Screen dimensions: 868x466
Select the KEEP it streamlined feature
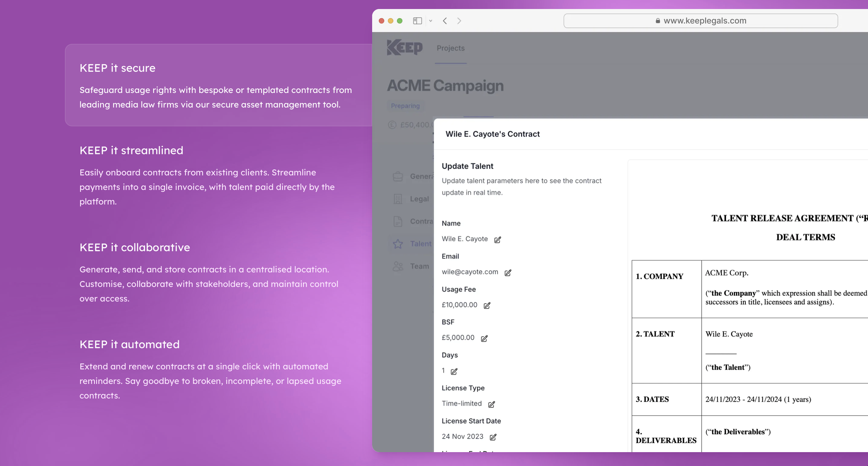pyautogui.click(x=131, y=150)
